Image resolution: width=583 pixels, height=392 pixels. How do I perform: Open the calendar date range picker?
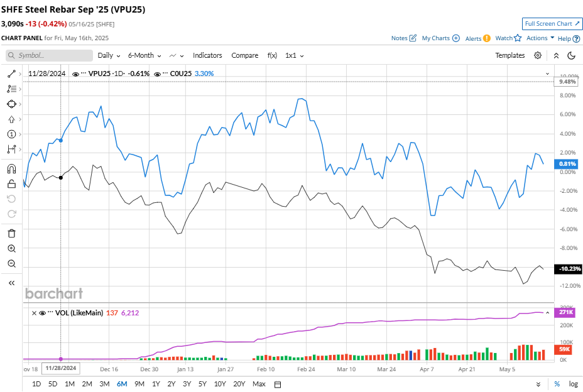278,384
